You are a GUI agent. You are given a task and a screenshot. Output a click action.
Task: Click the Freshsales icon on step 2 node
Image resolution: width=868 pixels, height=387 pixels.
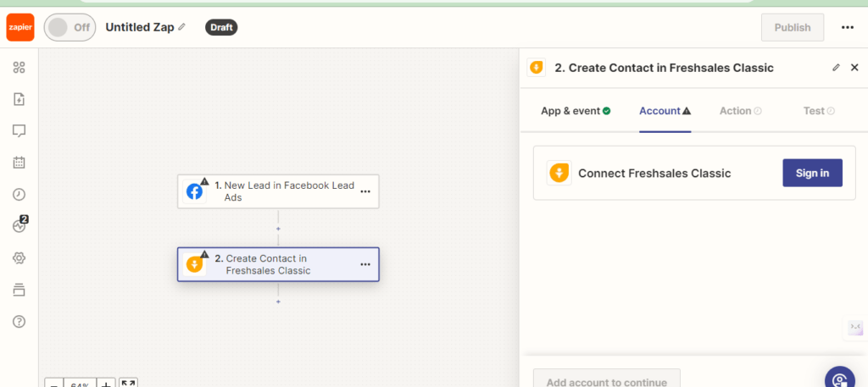click(x=194, y=265)
